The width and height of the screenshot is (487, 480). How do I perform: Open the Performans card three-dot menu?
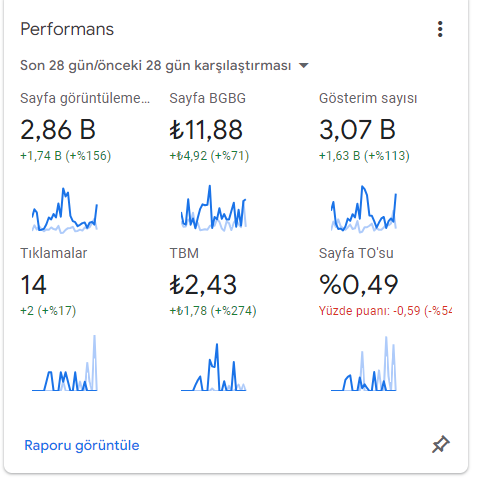440,29
